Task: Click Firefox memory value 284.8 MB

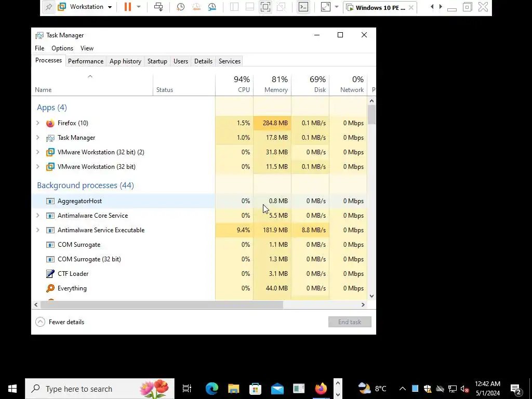Action: click(x=275, y=123)
